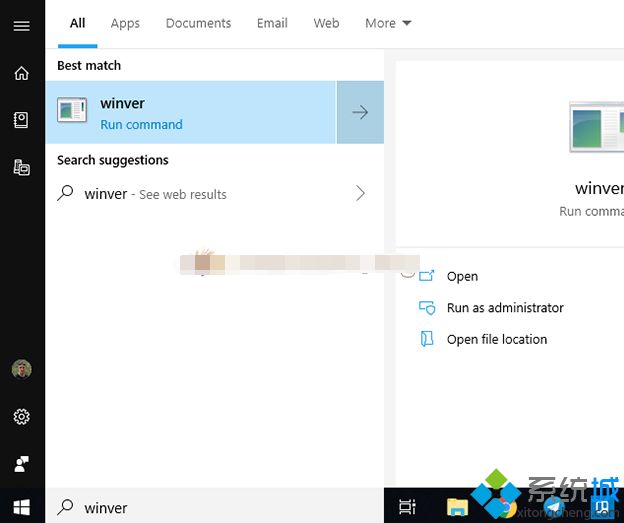This screenshot has width=624, height=523.
Task: Switch to the Apps tab
Action: click(125, 23)
